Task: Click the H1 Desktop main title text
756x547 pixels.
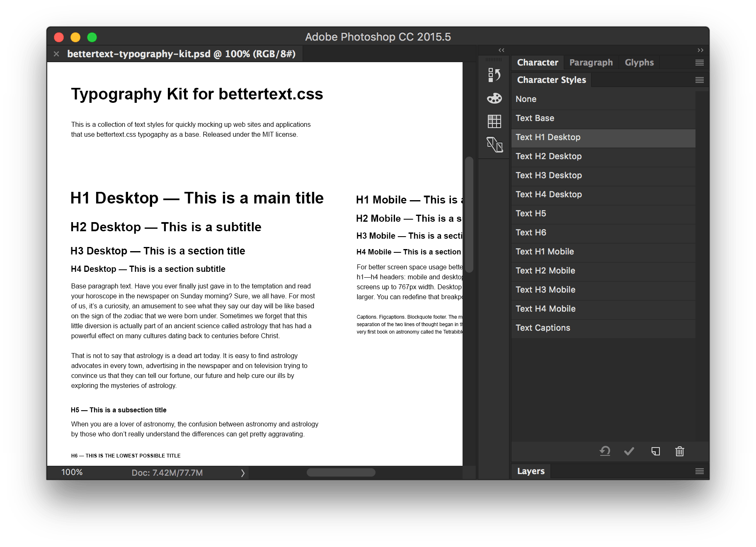Action: (x=197, y=198)
